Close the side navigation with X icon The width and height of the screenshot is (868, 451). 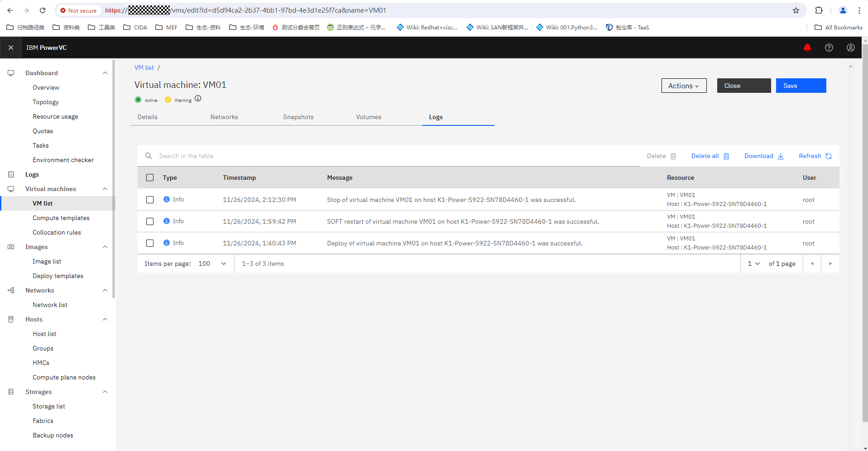(x=11, y=48)
